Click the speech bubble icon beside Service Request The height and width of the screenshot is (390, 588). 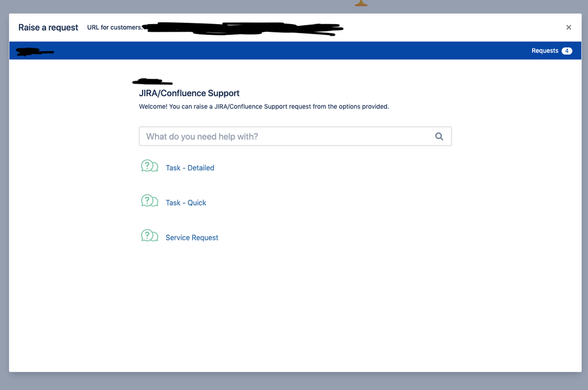click(150, 235)
